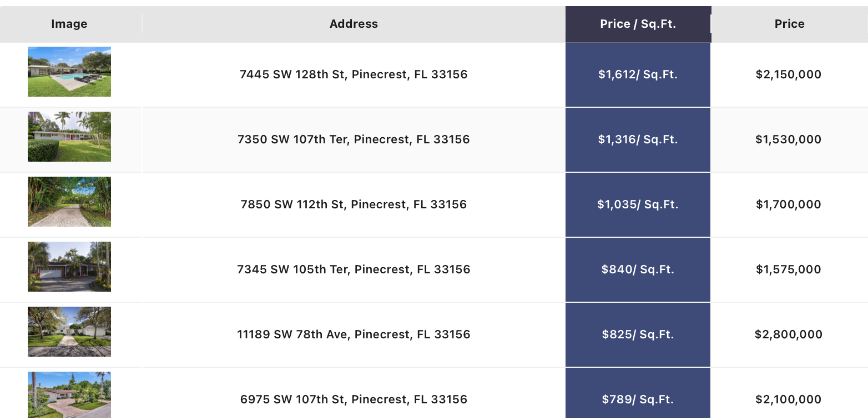Image resolution: width=868 pixels, height=420 pixels.
Task: Open listing 11189 SW 78th Ave, Pinecrest
Action: click(354, 334)
